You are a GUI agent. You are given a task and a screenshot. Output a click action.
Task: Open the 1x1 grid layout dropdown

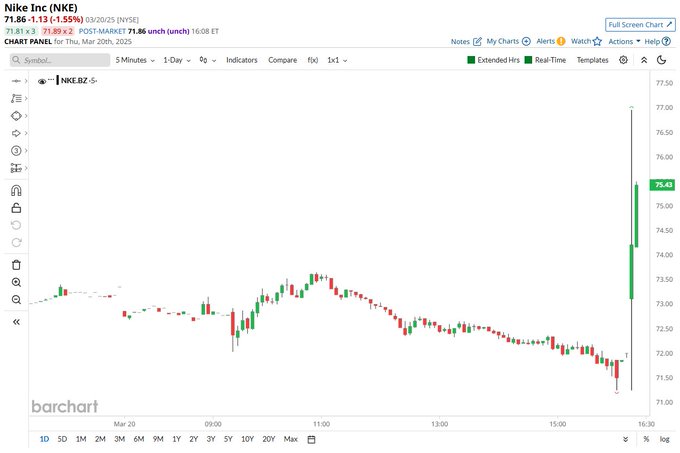pyautogui.click(x=337, y=60)
